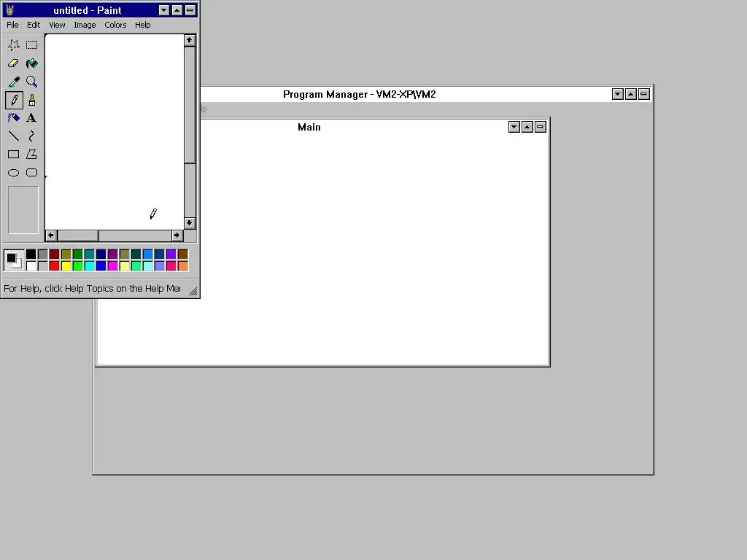
Task: Open the File menu in Paint
Action: [x=12, y=25]
